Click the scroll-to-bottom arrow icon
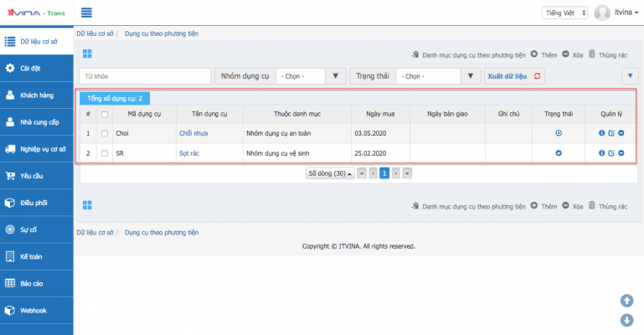644x335 pixels. tap(626, 320)
